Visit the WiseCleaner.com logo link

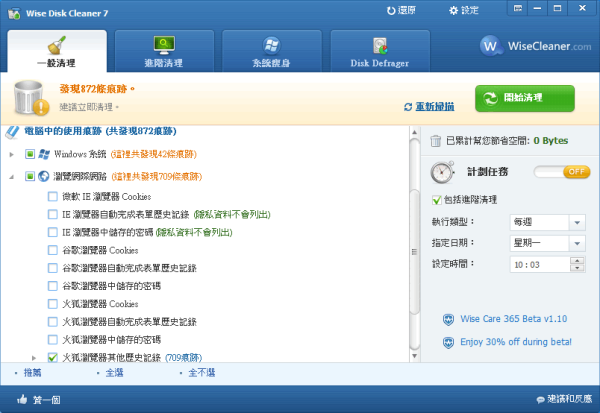click(x=535, y=46)
